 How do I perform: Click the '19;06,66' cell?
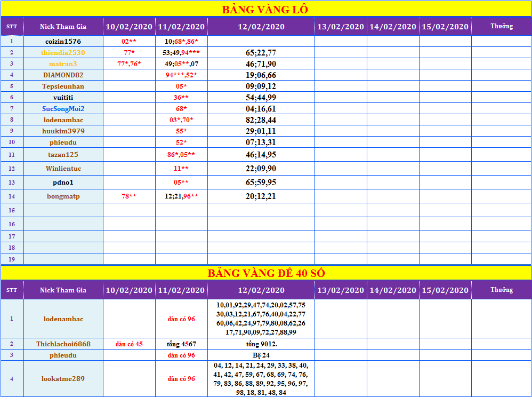click(x=261, y=75)
